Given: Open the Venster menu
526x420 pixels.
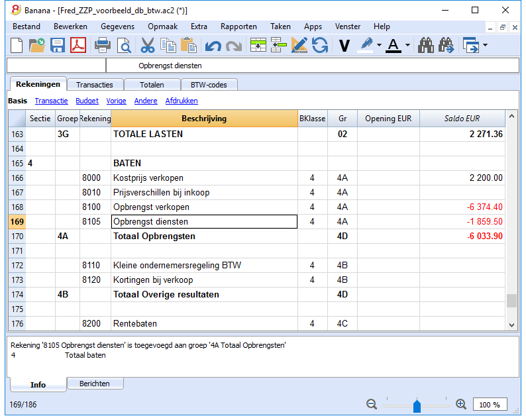Looking at the screenshot, I should point(348,26).
